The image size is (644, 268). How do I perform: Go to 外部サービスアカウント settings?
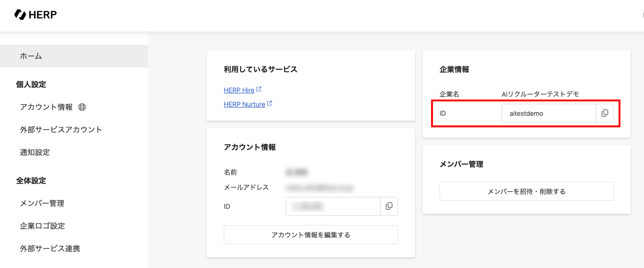click(61, 130)
